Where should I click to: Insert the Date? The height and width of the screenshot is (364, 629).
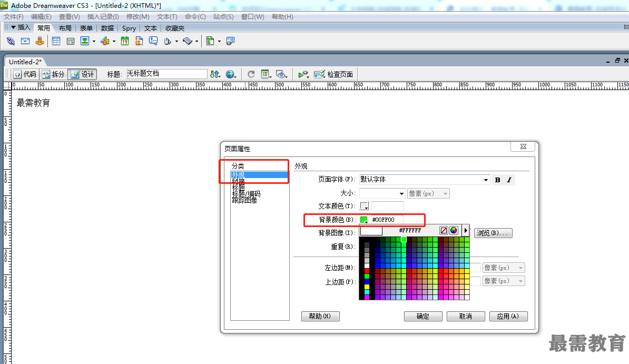click(125, 41)
